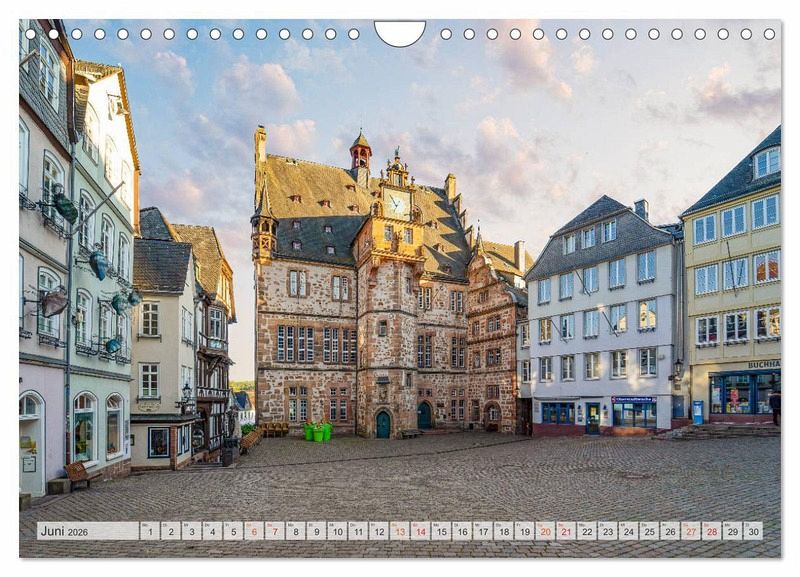Select day 21 in the calendar strip
Image resolution: width=800 pixels, height=577 pixels.
pyautogui.click(x=566, y=531)
